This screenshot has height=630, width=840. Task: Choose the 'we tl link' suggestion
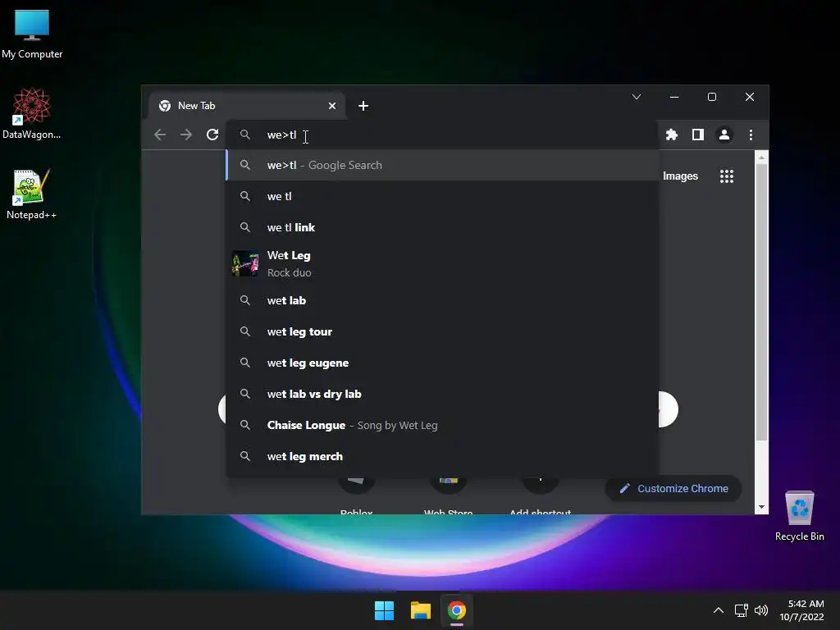[x=442, y=227]
